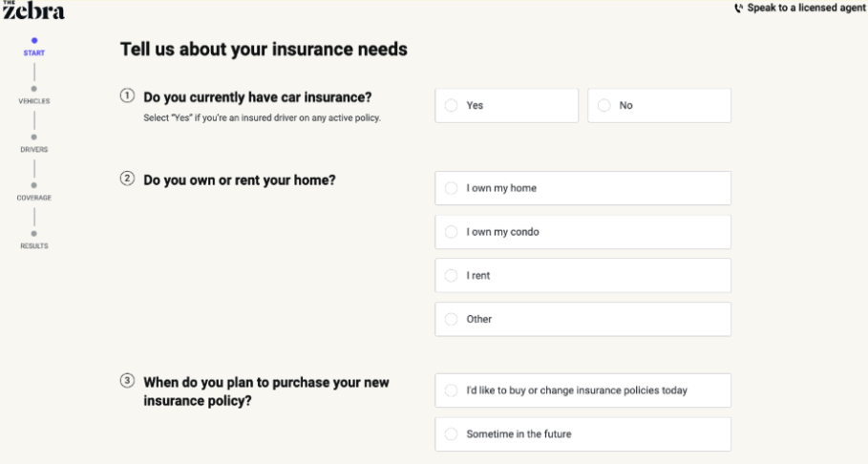
Task: Click The Zebra logo
Action: [x=33, y=11]
